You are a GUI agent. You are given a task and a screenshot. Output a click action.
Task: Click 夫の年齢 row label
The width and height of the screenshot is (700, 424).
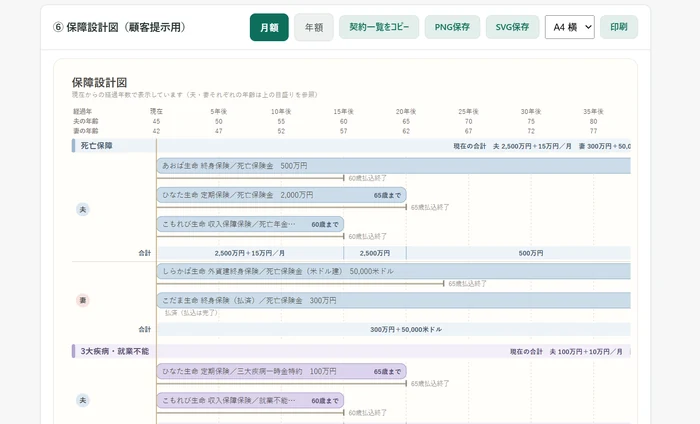[86, 121]
